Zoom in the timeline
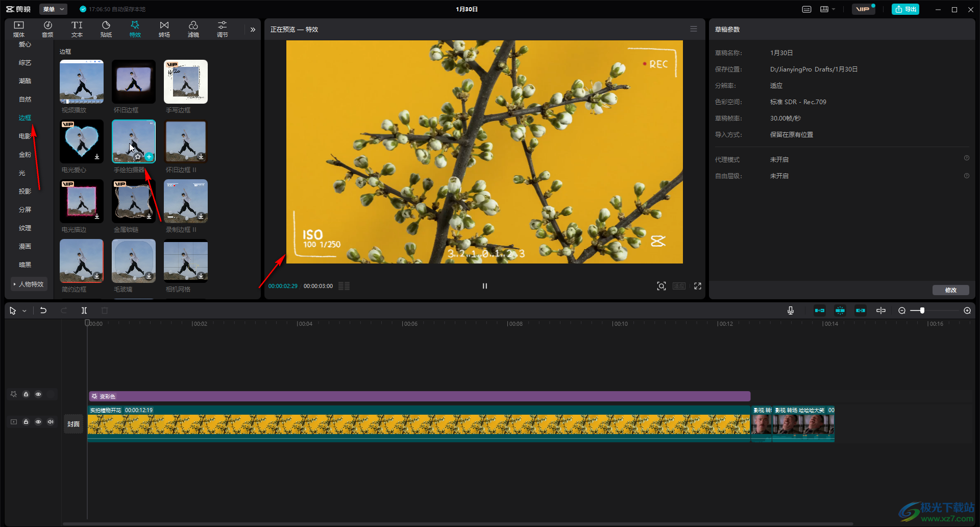The width and height of the screenshot is (980, 527). pos(967,310)
